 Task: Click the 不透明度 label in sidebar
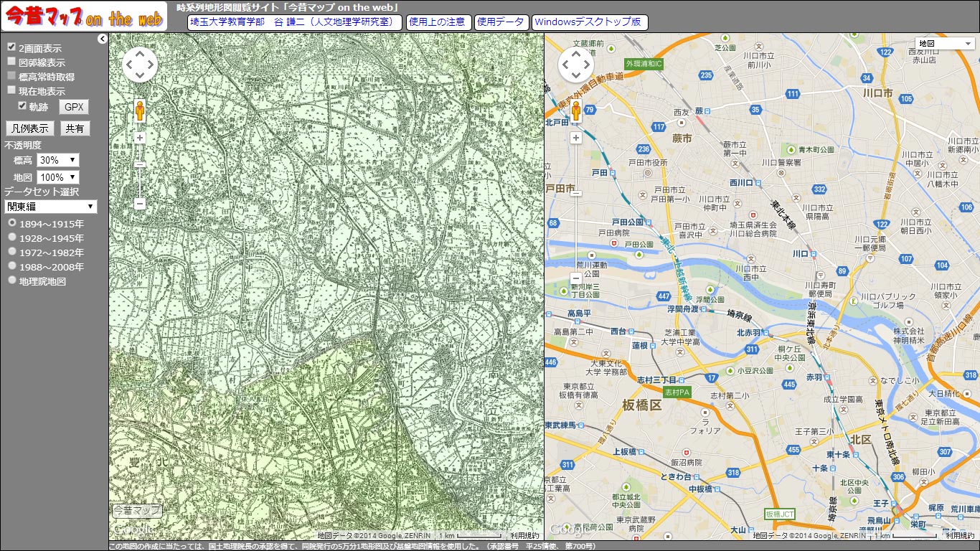(23, 145)
